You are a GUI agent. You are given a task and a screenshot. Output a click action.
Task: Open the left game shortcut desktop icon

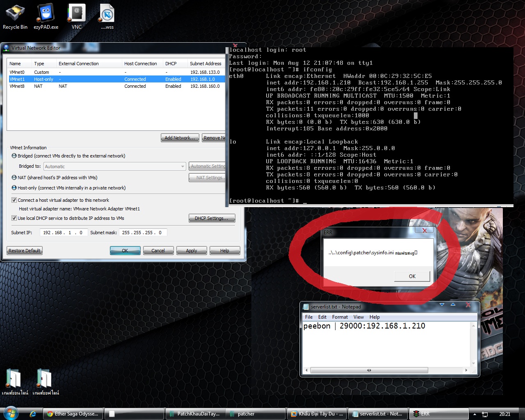15,382
